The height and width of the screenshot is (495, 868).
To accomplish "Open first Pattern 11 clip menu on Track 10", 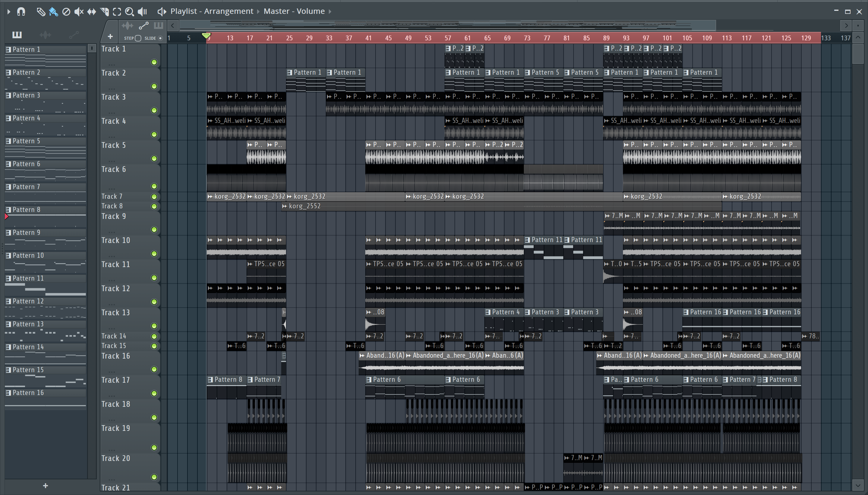I will coord(527,240).
